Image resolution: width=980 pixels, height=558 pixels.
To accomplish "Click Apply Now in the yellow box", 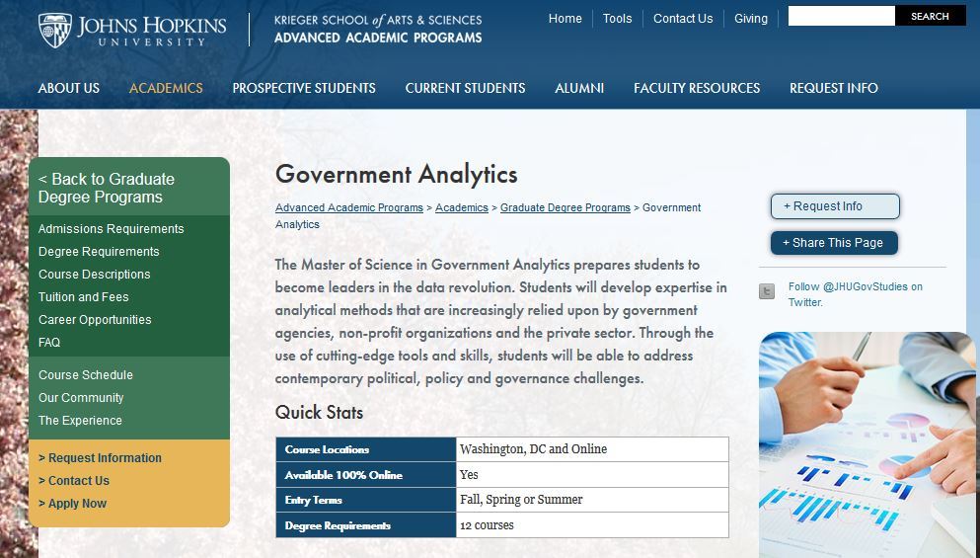I will pyautogui.click(x=72, y=504).
